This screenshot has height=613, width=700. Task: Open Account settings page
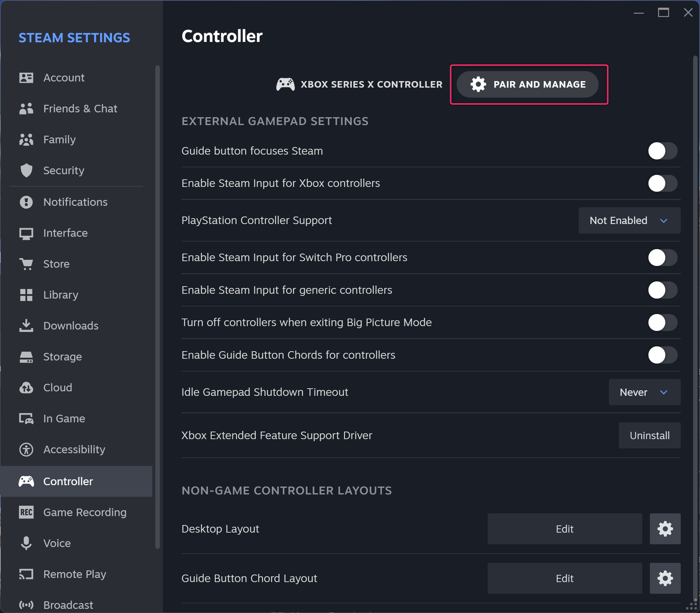point(76,78)
